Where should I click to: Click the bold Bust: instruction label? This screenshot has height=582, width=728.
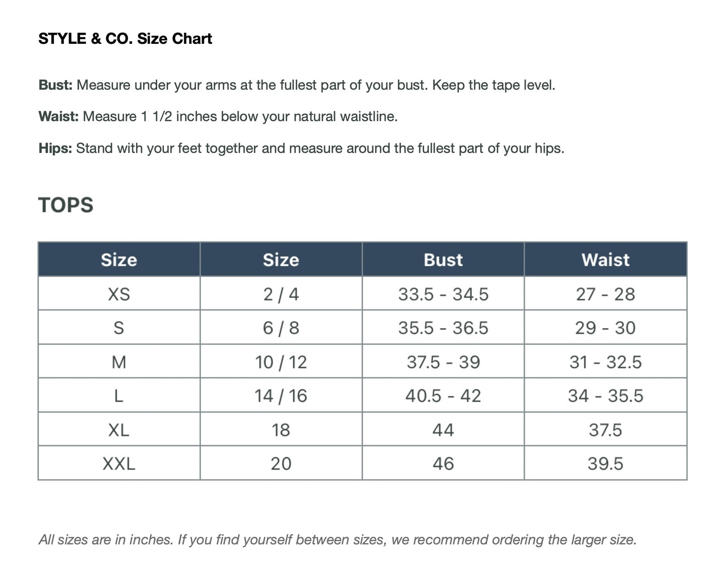click(x=56, y=85)
